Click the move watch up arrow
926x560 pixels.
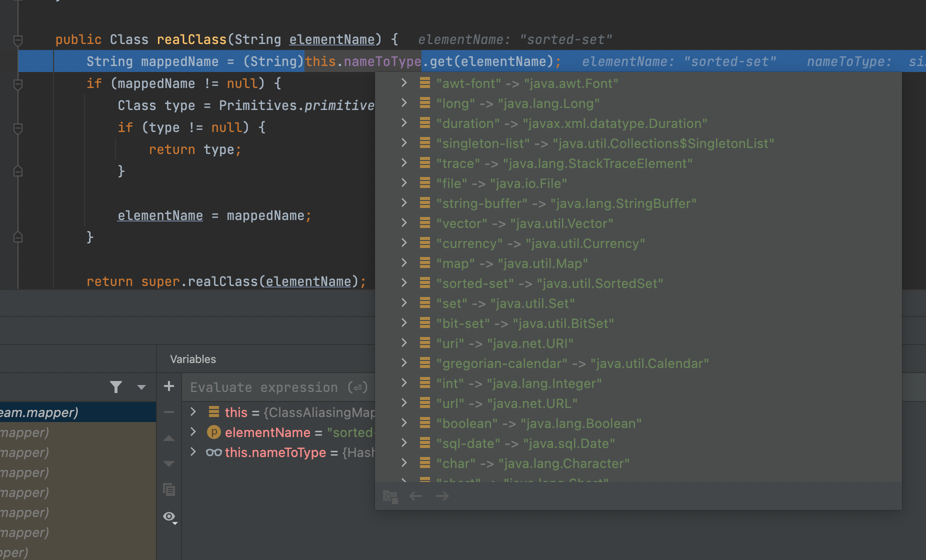click(169, 438)
